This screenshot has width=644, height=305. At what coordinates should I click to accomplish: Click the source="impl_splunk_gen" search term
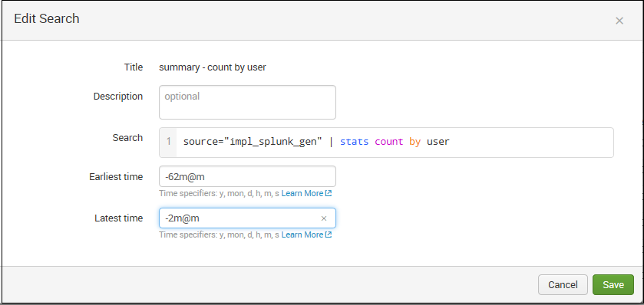tap(253, 142)
